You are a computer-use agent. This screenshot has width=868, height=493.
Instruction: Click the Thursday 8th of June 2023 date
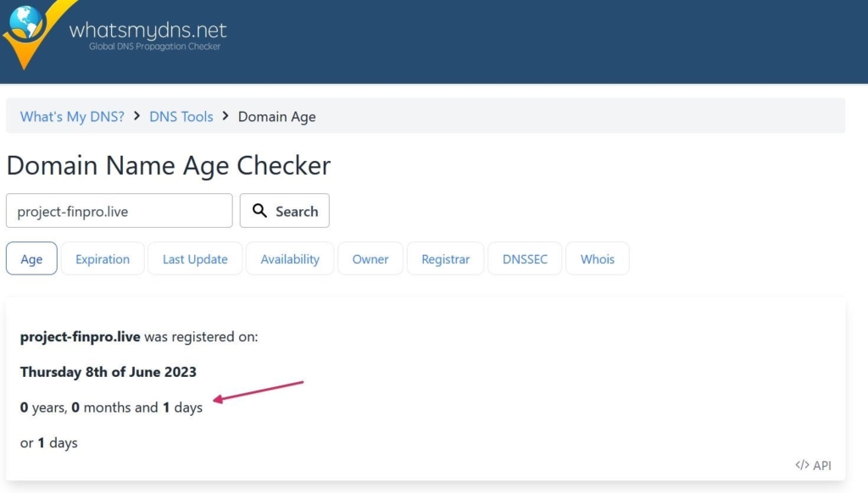[x=108, y=372]
